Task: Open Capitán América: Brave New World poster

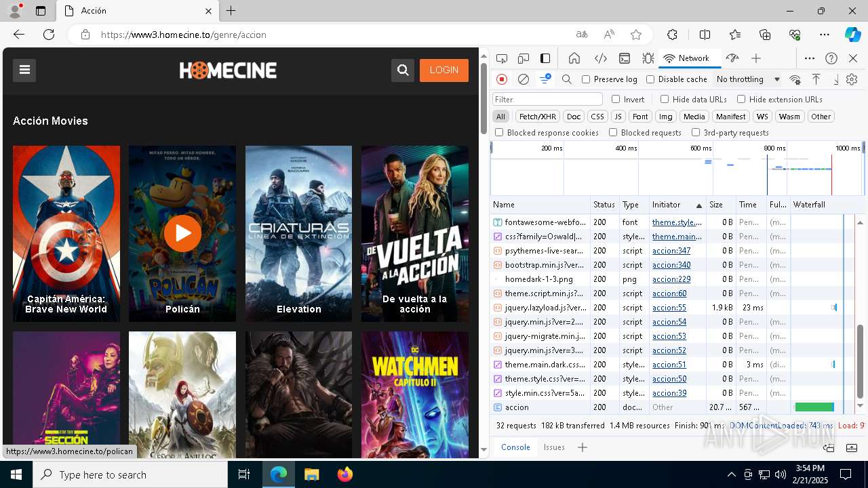Action: click(x=66, y=234)
